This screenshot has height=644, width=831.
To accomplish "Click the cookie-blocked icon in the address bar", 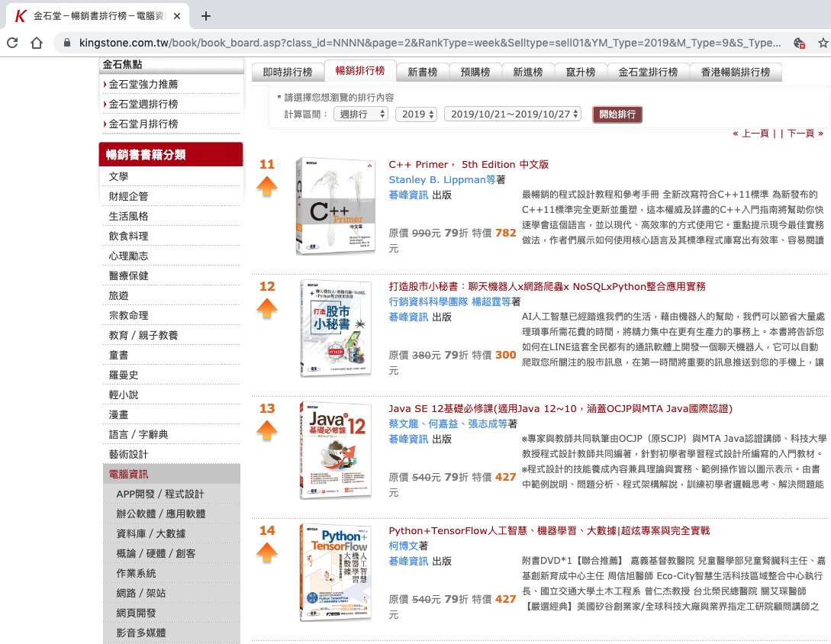I will pyautogui.click(x=799, y=43).
